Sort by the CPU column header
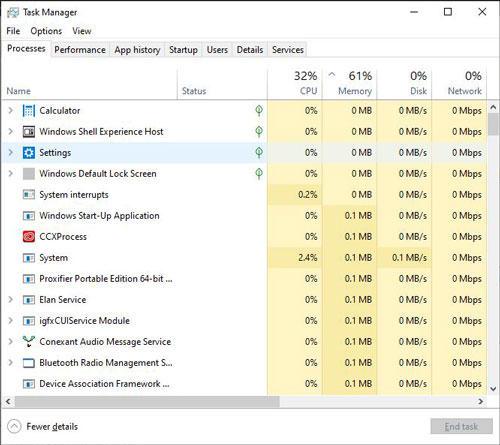 (x=295, y=84)
